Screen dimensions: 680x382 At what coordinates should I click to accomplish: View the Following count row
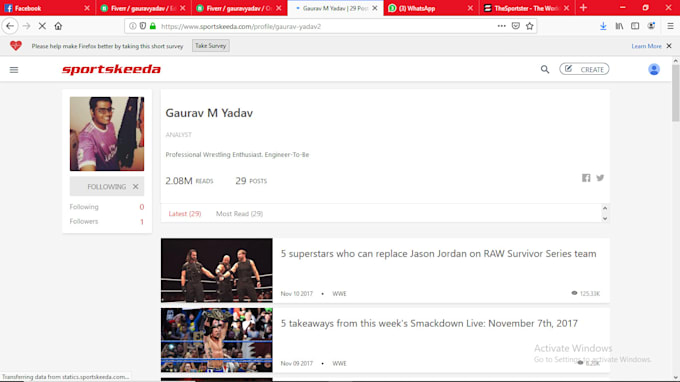107,207
